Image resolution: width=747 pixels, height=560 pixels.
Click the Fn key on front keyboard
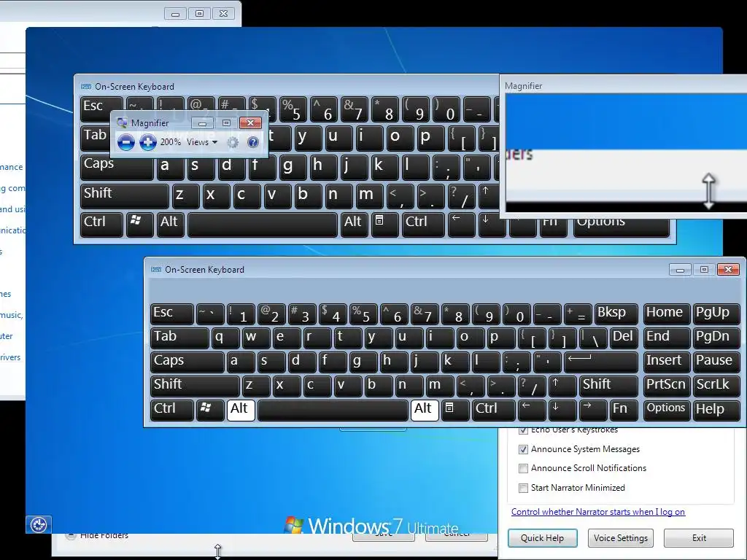(x=624, y=410)
